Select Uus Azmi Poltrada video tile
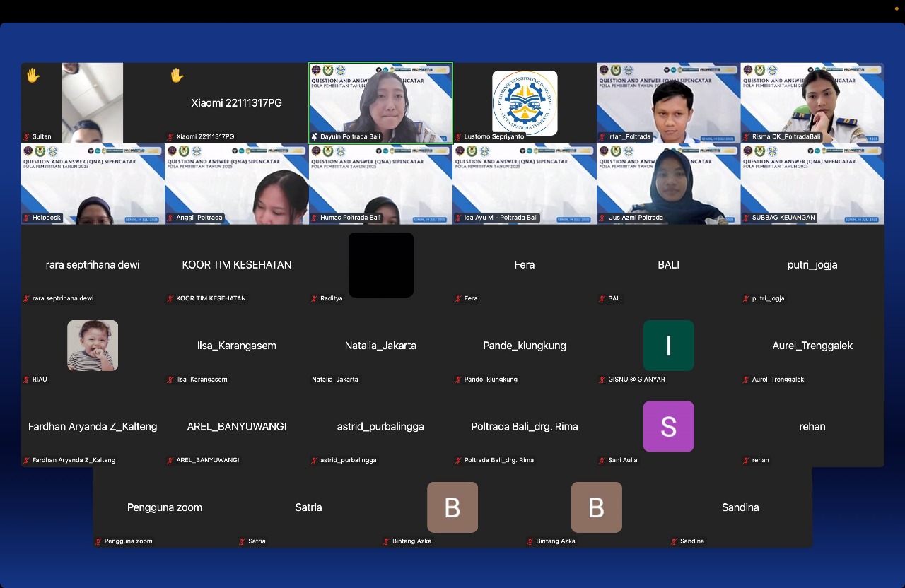The image size is (905, 588). click(668, 184)
